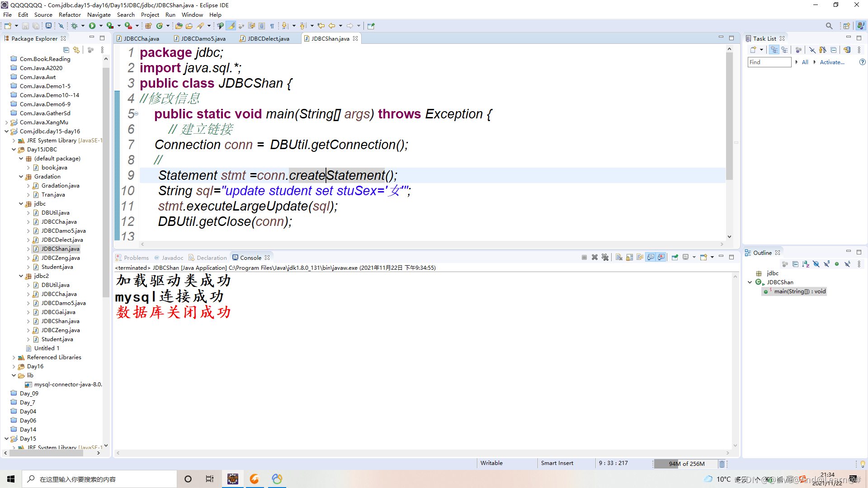The image size is (868, 488).
Task: Expand the Day16 project folder
Action: click(x=14, y=366)
